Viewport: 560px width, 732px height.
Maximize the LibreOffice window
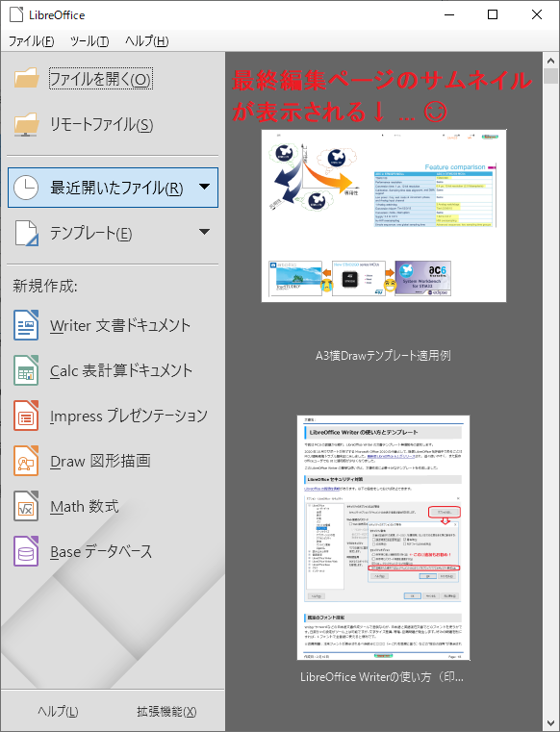493,14
